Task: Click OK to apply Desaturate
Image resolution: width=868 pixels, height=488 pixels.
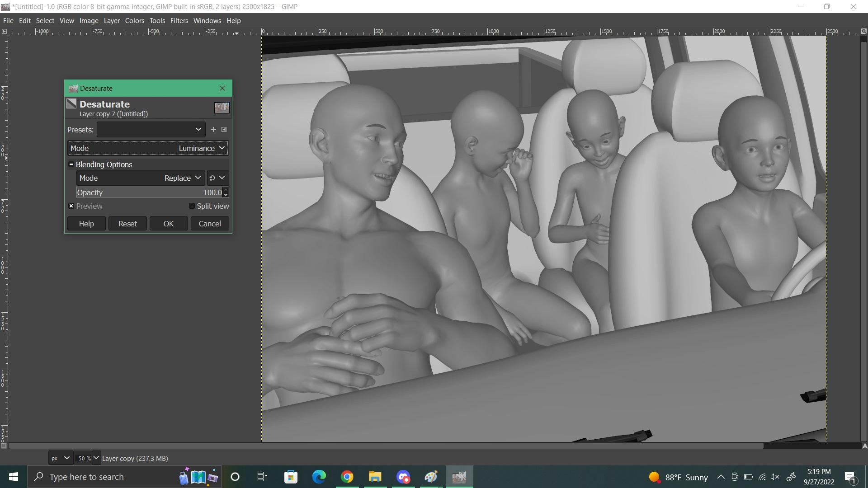Action: tap(168, 224)
